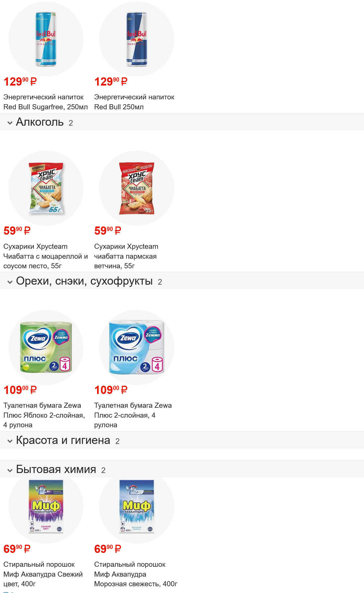Click Сухарики Хрусteam чиабатта пармская ветчина link
The height and width of the screenshot is (593, 364).
126,256
